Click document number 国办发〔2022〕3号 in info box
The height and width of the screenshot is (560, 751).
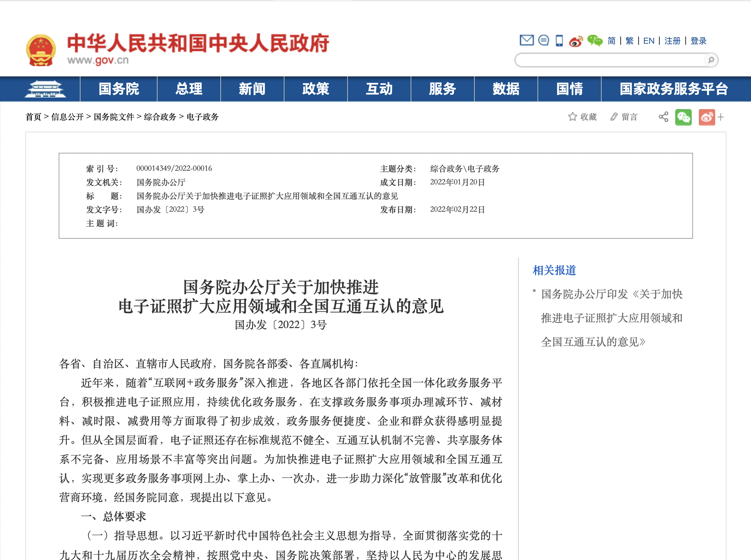[x=171, y=210]
